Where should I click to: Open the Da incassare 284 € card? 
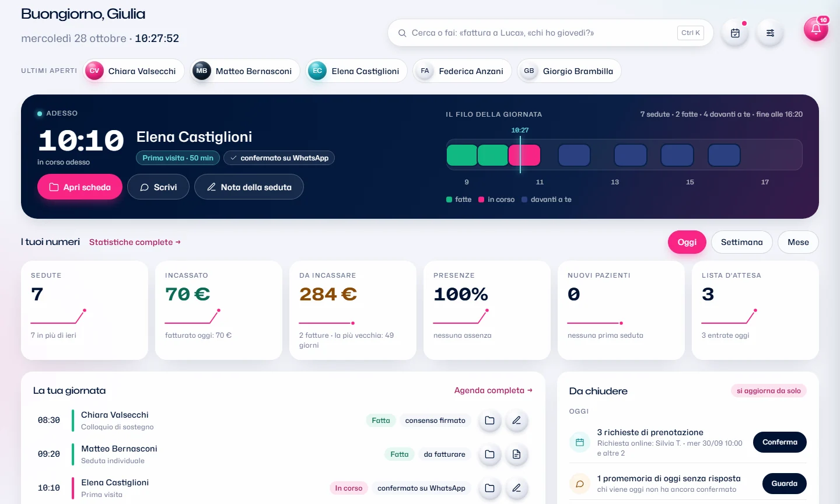pyautogui.click(x=353, y=310)
